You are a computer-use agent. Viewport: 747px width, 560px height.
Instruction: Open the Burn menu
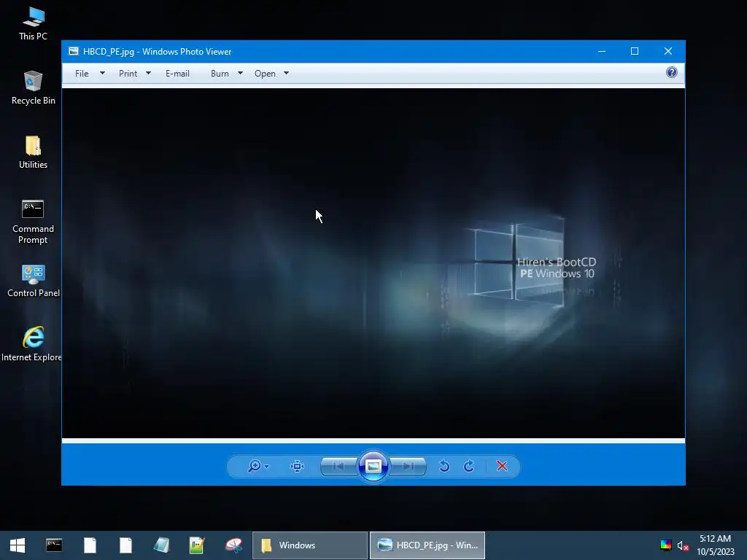click(220, 74)
